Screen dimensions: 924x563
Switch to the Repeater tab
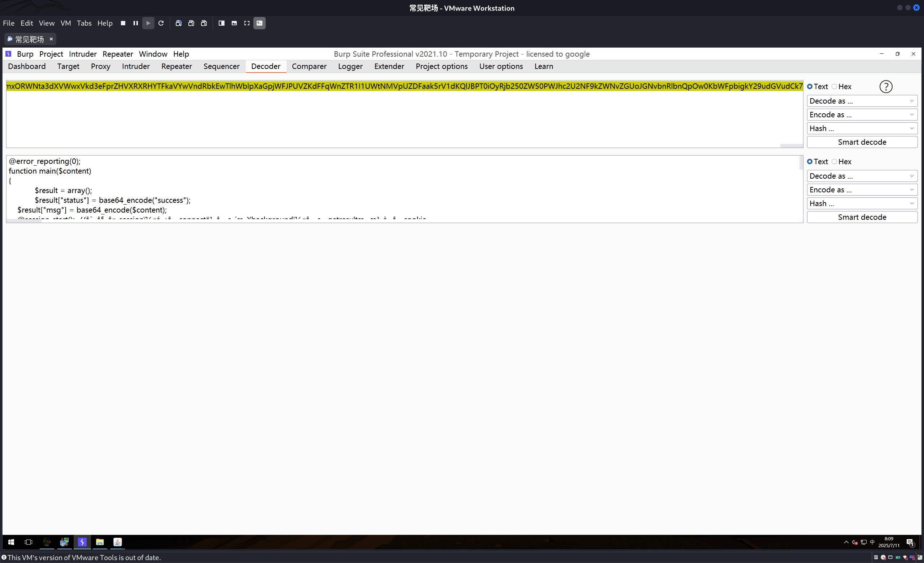coord(176,66)
